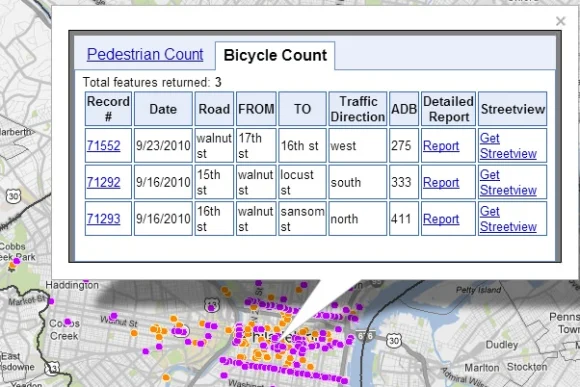Click the purple count marker at Cobbs Creek Park
The height and width of the screenshot is (387, 580).
point(17,261)
